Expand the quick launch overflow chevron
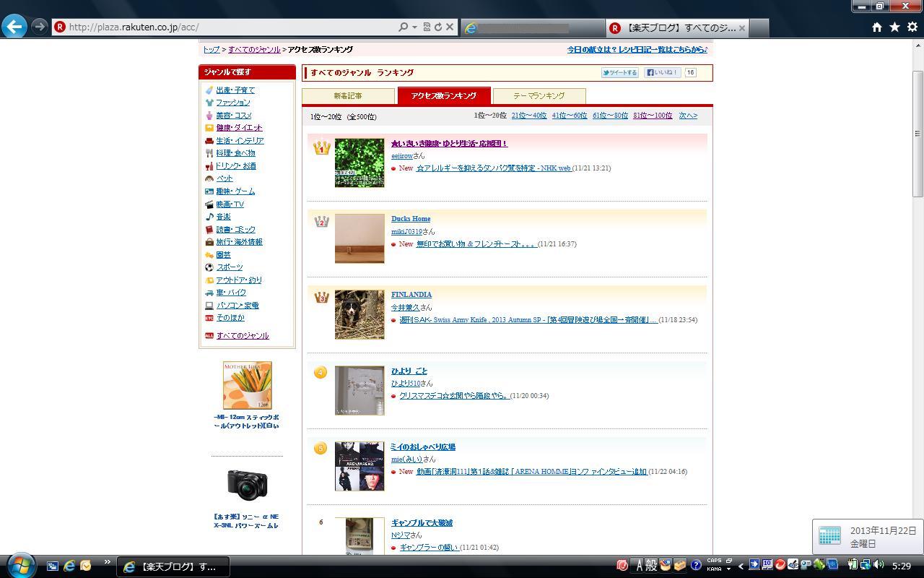924x578 pixels. pyautogui.click(x=107, y=562)
